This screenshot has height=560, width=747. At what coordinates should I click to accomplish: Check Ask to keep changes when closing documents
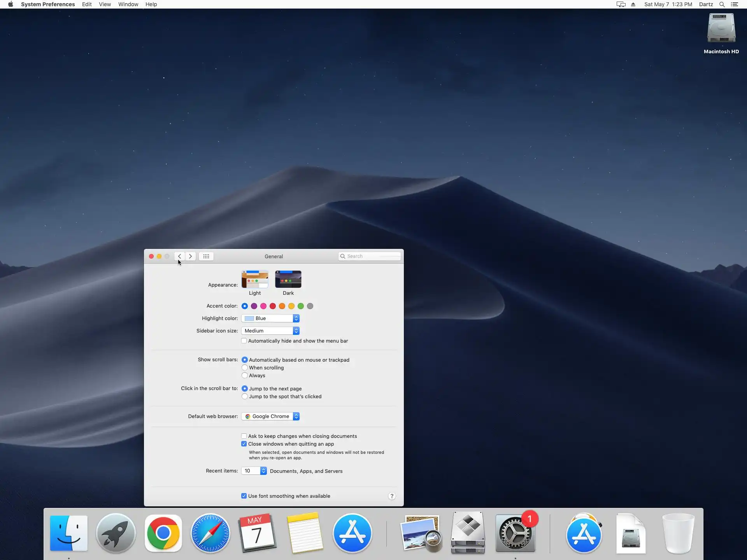244,436
